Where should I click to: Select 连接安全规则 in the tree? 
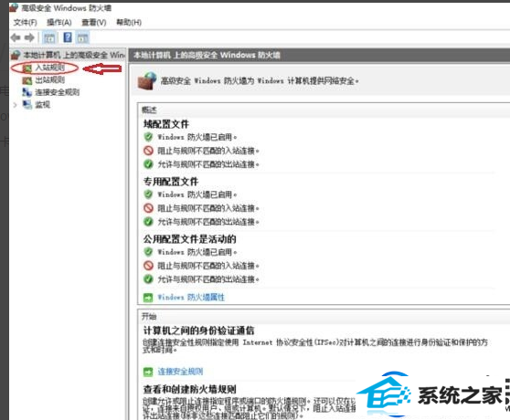(x=58, y=92)
